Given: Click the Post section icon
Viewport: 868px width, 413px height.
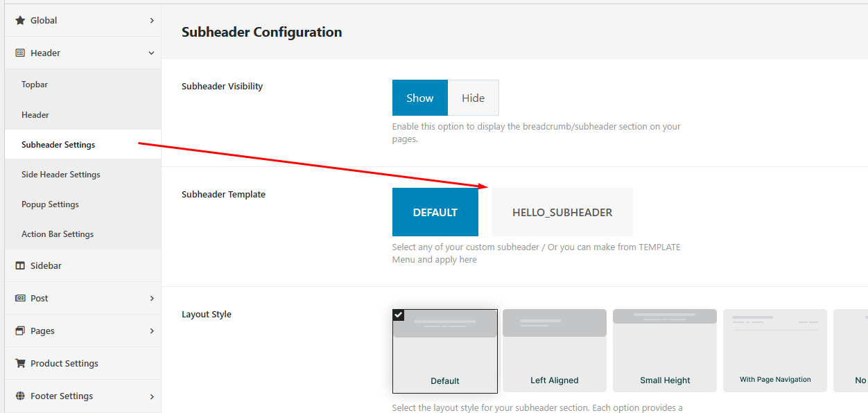Looking at the screenshot, I should click(20, 299).
